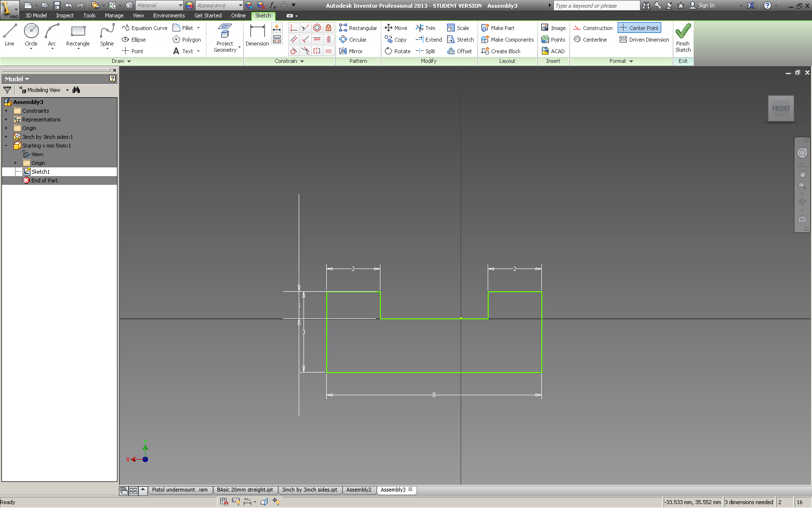Select the Spline tool
The width and height of the screenshot is (812, 508).
click(x=107, y=35)
